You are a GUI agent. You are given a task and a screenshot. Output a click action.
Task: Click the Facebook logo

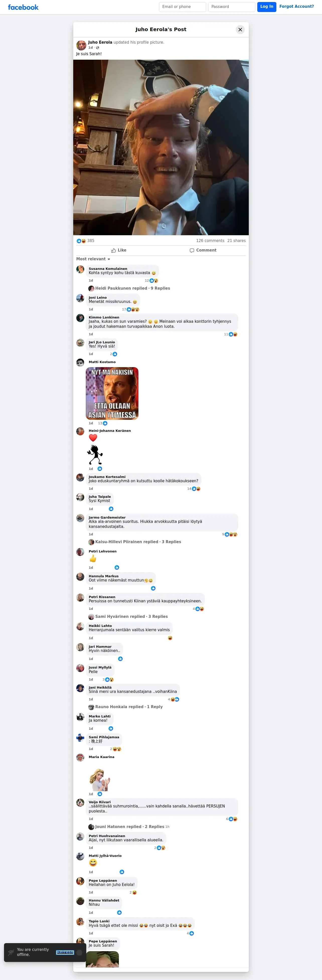pos(23,7)
